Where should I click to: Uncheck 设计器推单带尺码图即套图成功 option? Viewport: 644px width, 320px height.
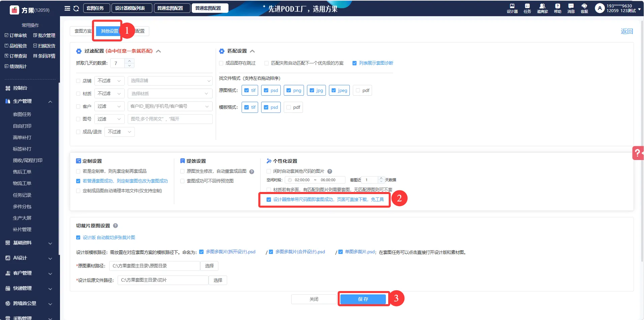coord(269,199)
